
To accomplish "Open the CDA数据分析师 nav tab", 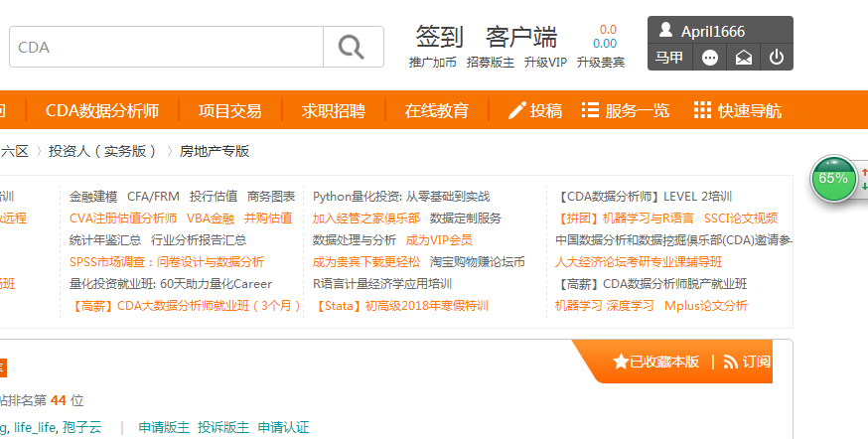I will click(102, 110).
